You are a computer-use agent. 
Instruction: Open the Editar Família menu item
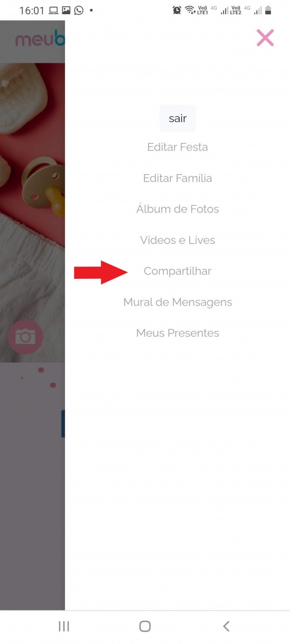tap(178, 178)
